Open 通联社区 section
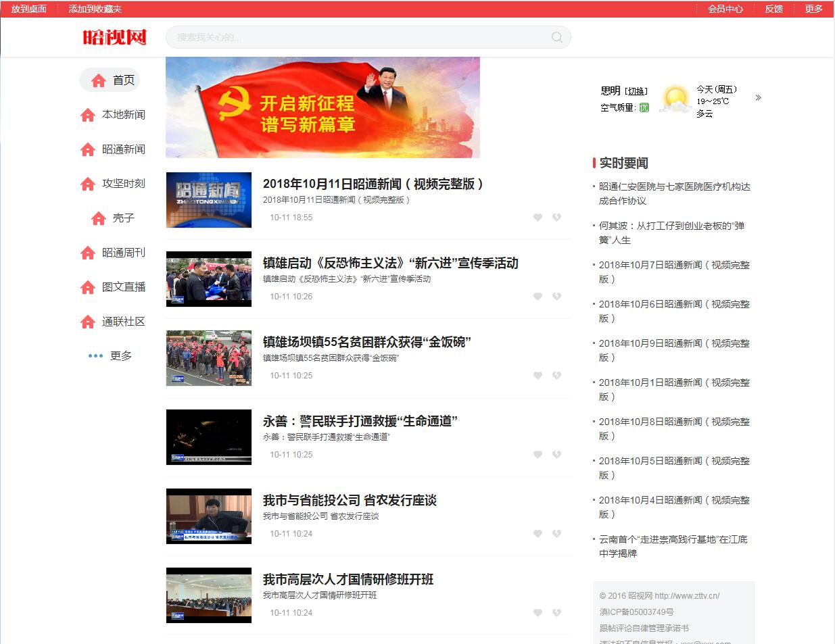Screen dimensions: 835x644 (124, 322)
